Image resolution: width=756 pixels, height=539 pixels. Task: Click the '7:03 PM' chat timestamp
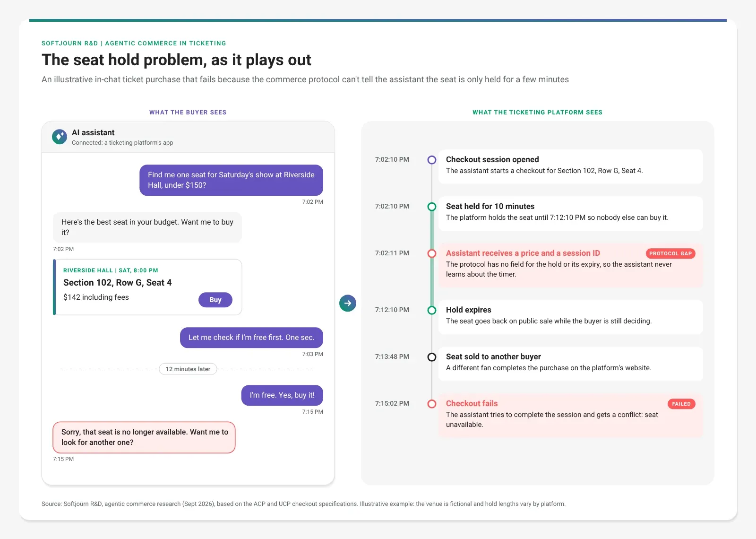pyautogui.click(x=313, y=354)
